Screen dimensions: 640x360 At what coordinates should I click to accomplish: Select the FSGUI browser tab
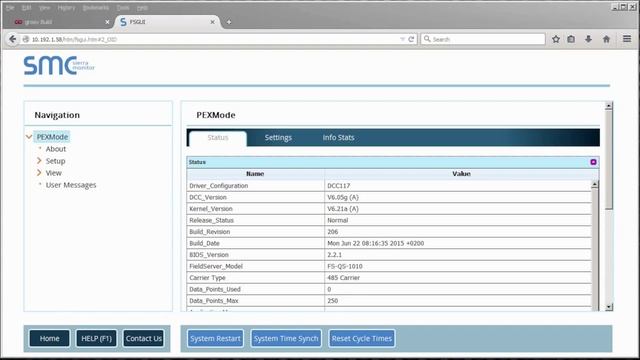pos(167,22)
